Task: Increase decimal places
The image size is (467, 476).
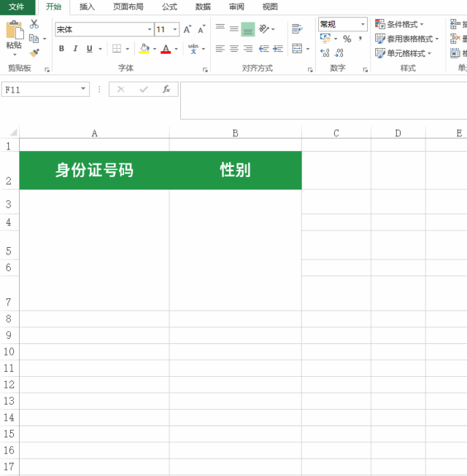Action: pyautogui.click(x=325, y=53)
